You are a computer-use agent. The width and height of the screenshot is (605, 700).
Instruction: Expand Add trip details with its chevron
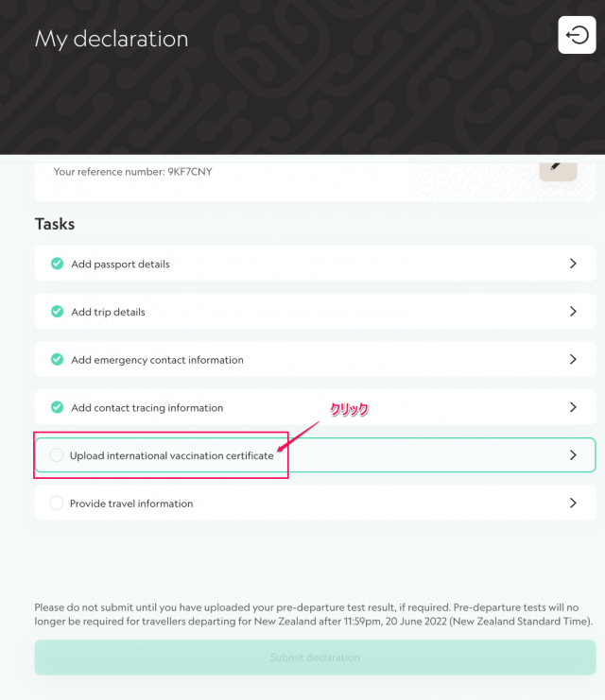click(x=573, y=311)
